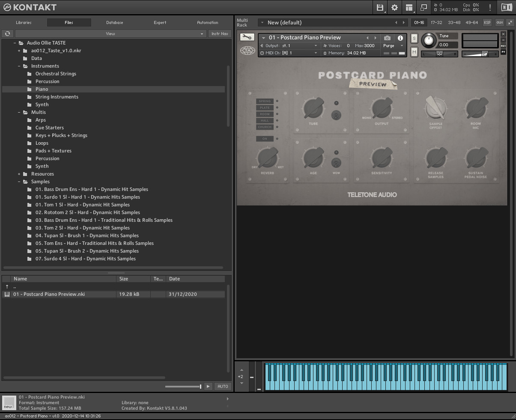Toggle PV performance view button
Viewport: 516px width, 420px height.
click(504, 52)
